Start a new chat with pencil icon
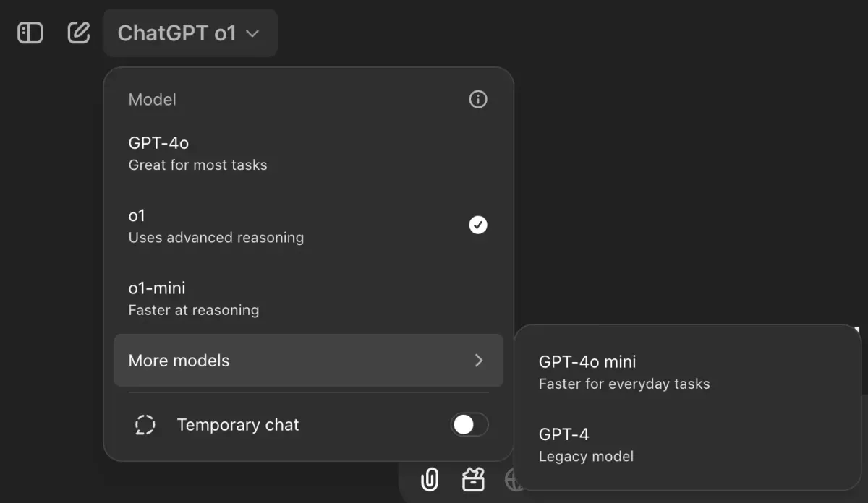The image size is (868, 503). point(78,33)
